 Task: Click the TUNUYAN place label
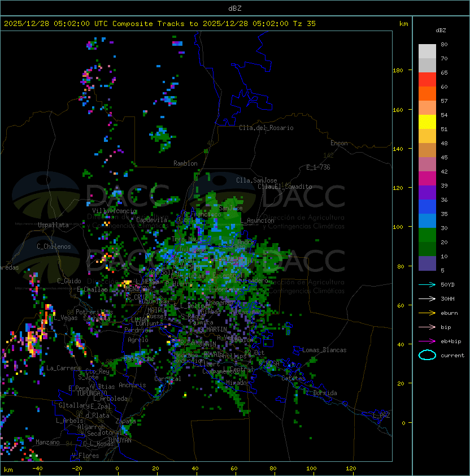pyautogui.click(x=120, y=440)
